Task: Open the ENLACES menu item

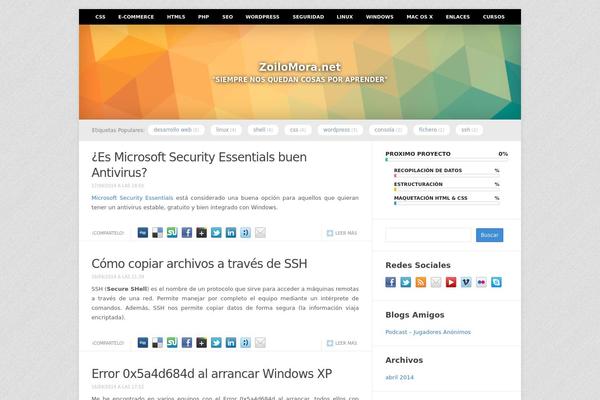Action: click(x=458, y=17)
